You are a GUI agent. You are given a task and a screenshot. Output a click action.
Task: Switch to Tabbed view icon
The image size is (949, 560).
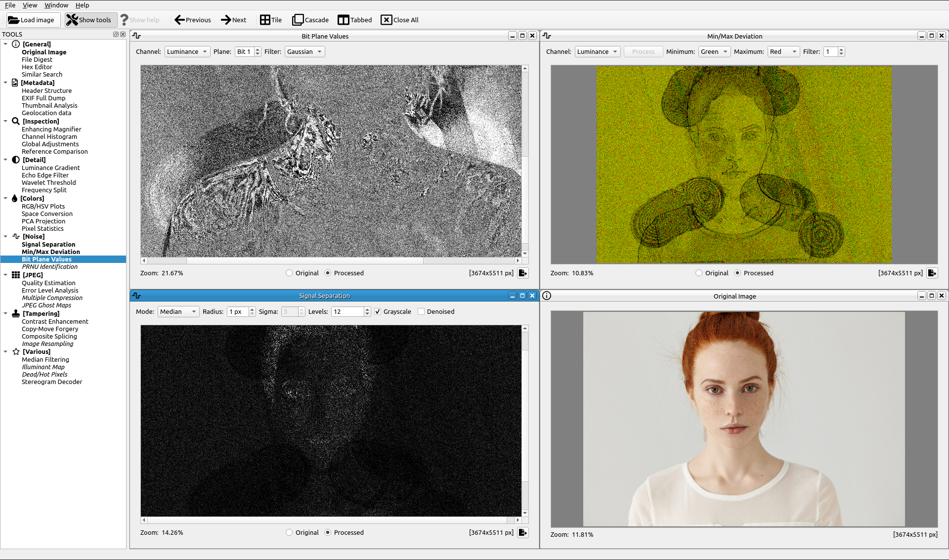343,20
